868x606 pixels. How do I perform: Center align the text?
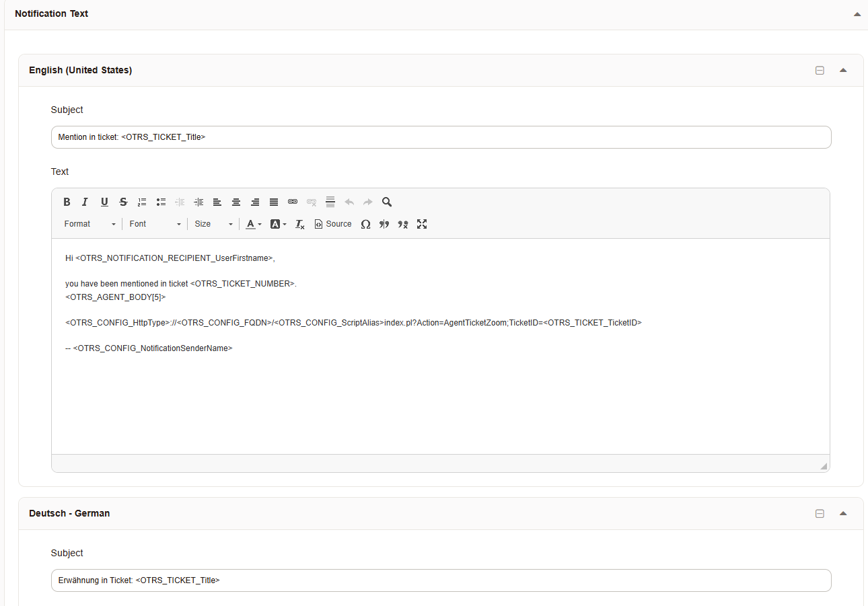coord(236,202)
